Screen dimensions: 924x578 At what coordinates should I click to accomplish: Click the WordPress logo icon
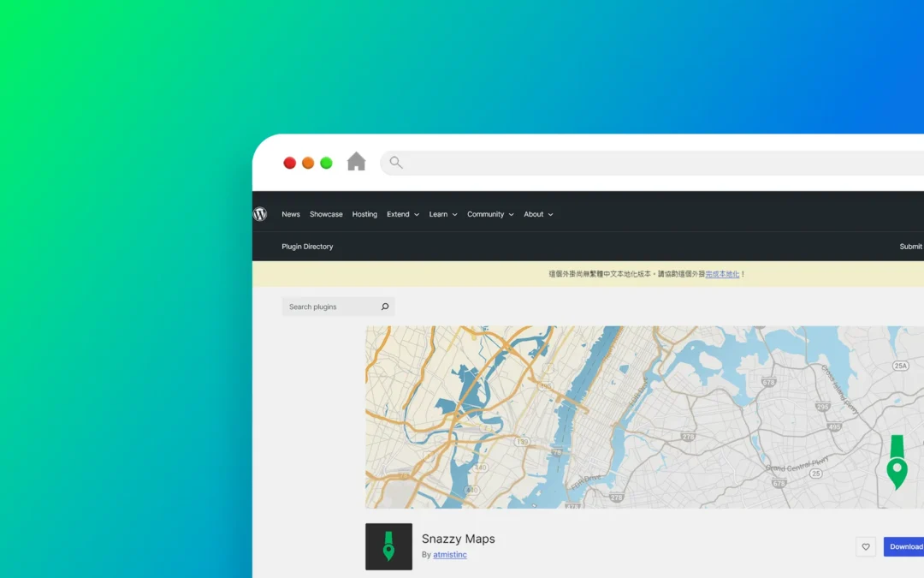260,214
